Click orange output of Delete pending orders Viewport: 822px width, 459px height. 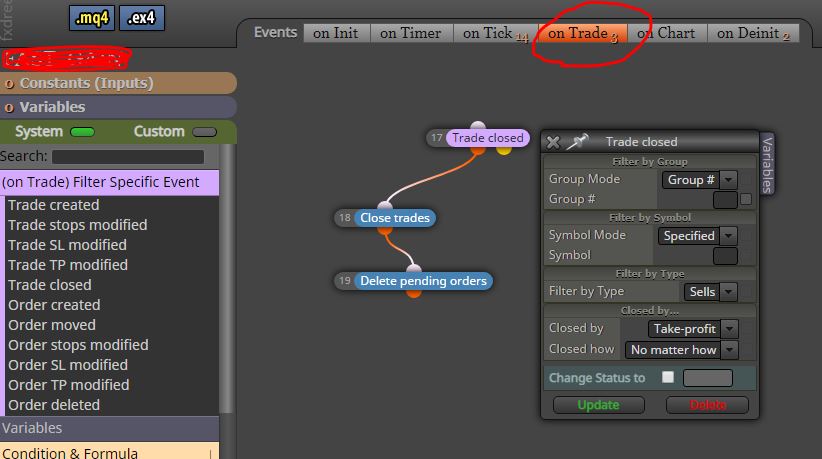[414, 293]
